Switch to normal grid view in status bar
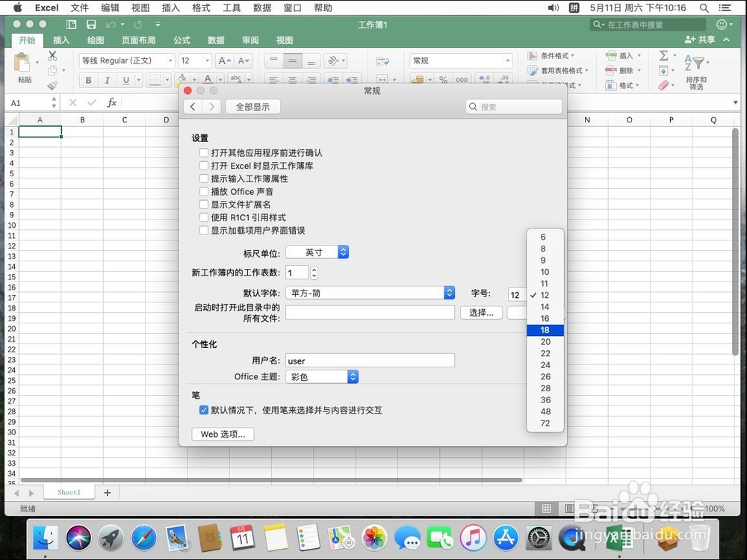 pos(547,508)
